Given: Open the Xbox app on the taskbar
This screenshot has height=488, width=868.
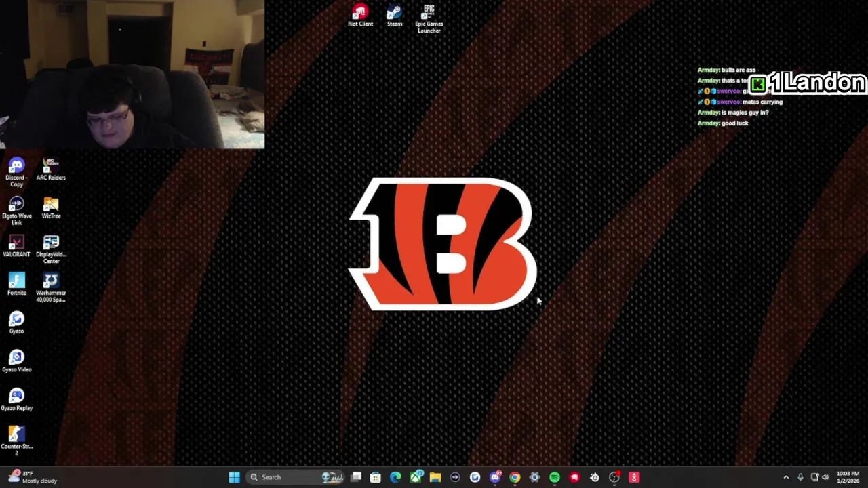Looking at the screenshot, I should [x=415, y=477].
